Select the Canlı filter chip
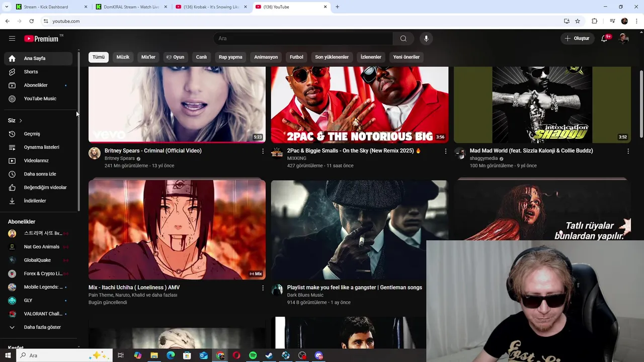644x362 pixels. (x=201, y=57)
